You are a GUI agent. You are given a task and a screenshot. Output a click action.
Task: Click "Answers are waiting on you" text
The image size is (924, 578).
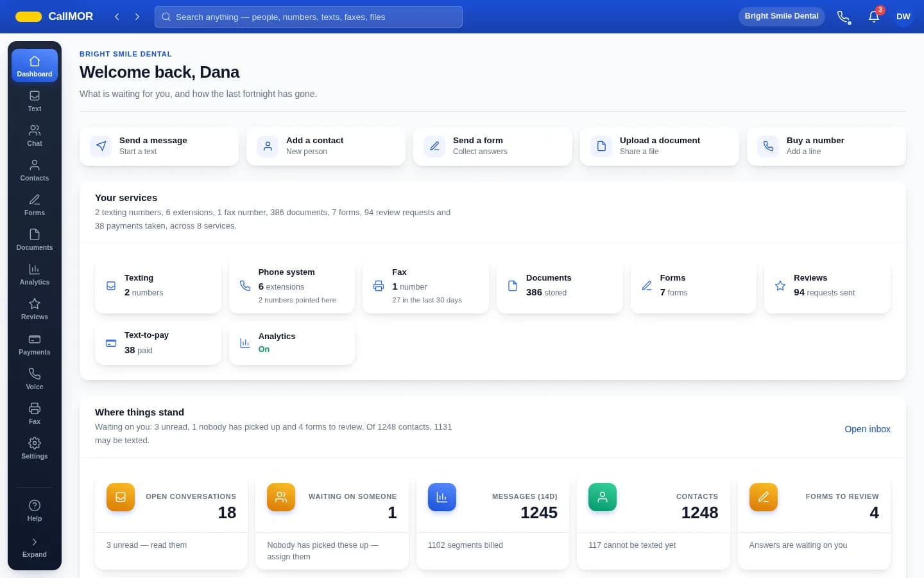pyautogui.click(x=798, y=545)
